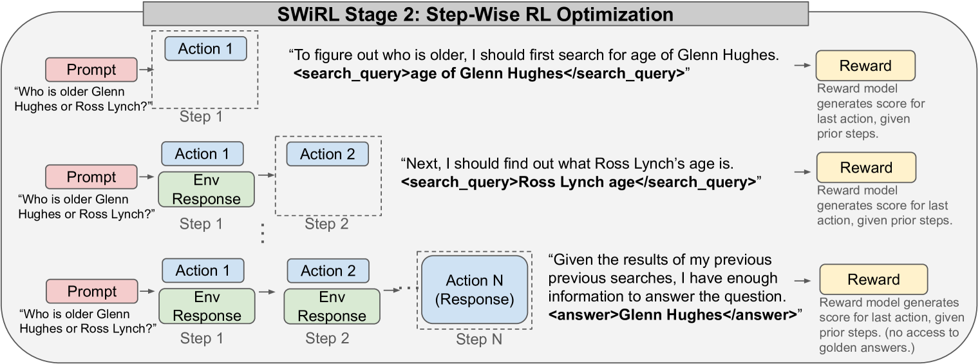
Task: Select the middle-row Prompt box
Action: pos(91,177)
